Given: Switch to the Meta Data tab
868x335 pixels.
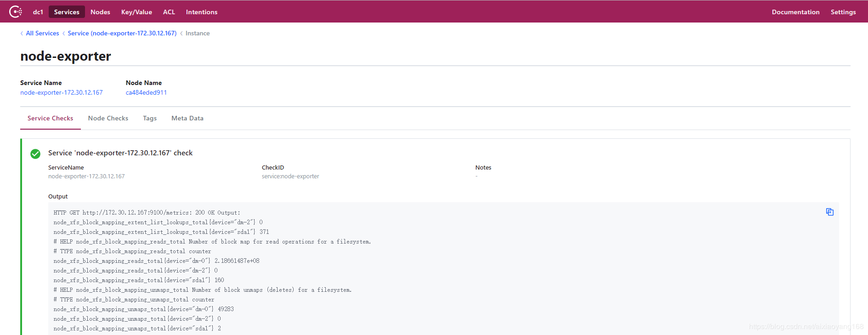Looking at the screenshot, I should (x=187, y=119).
